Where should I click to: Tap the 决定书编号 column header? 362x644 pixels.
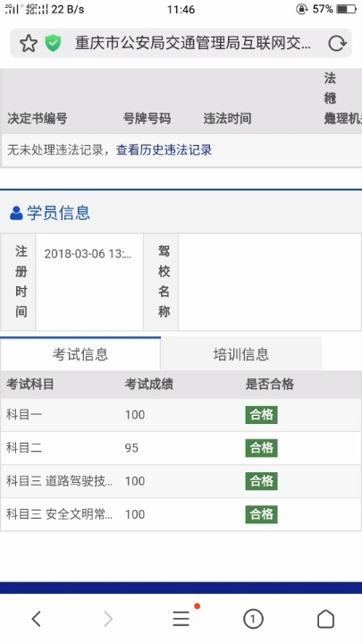37,119
